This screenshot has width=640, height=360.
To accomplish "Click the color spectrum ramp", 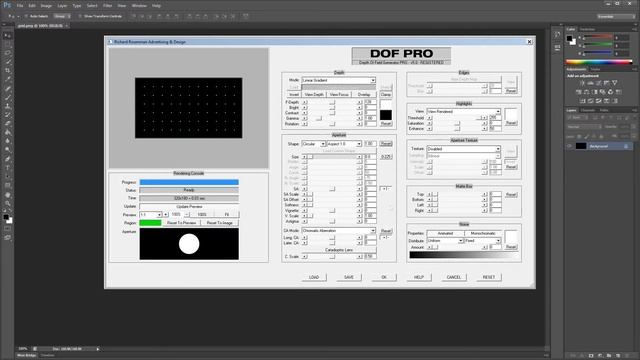I will coord(599,62).
